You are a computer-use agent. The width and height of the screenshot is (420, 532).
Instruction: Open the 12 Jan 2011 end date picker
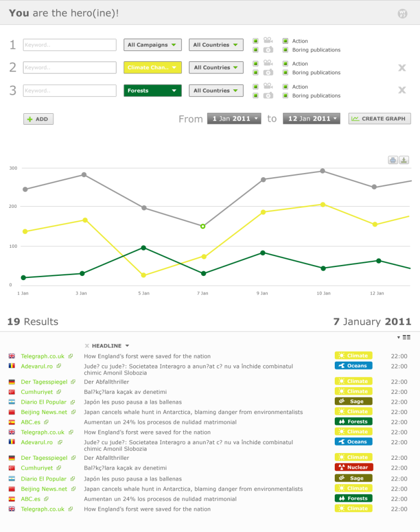click(x=311, y=118)
